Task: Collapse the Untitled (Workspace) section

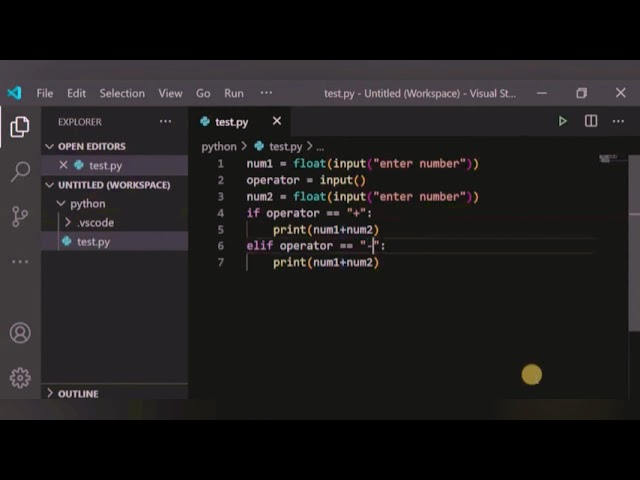Action: tap(49, 185)
